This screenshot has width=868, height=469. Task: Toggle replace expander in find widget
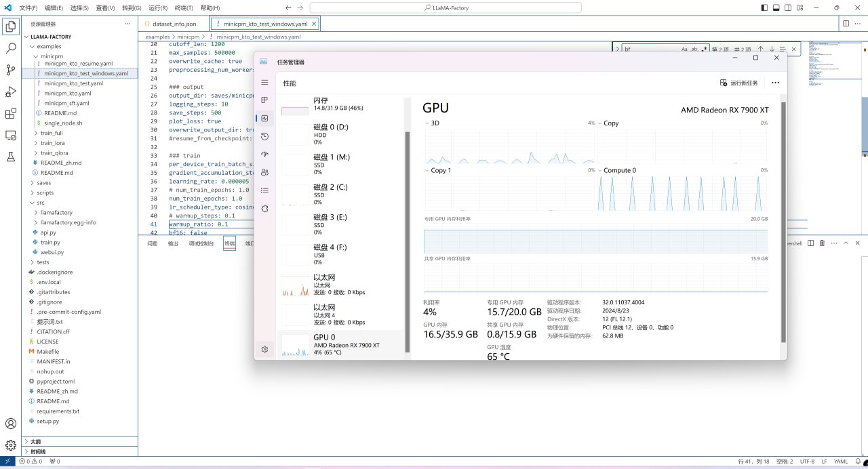616,49
